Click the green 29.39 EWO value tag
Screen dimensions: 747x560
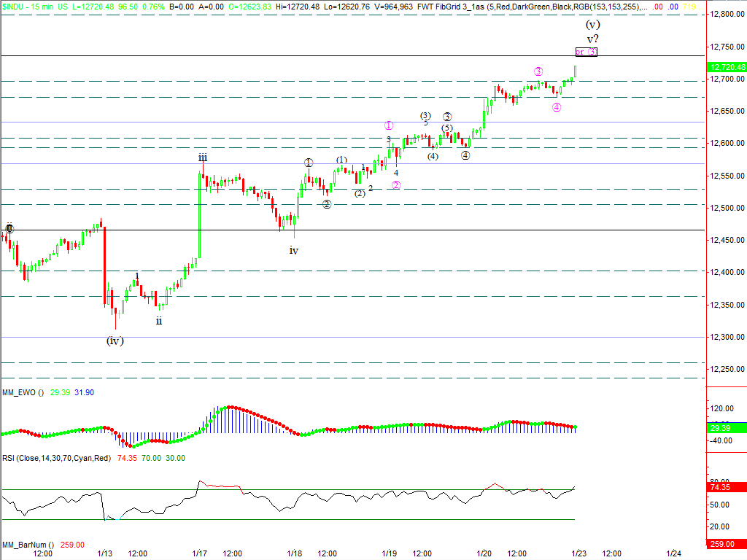click(726, 428)
